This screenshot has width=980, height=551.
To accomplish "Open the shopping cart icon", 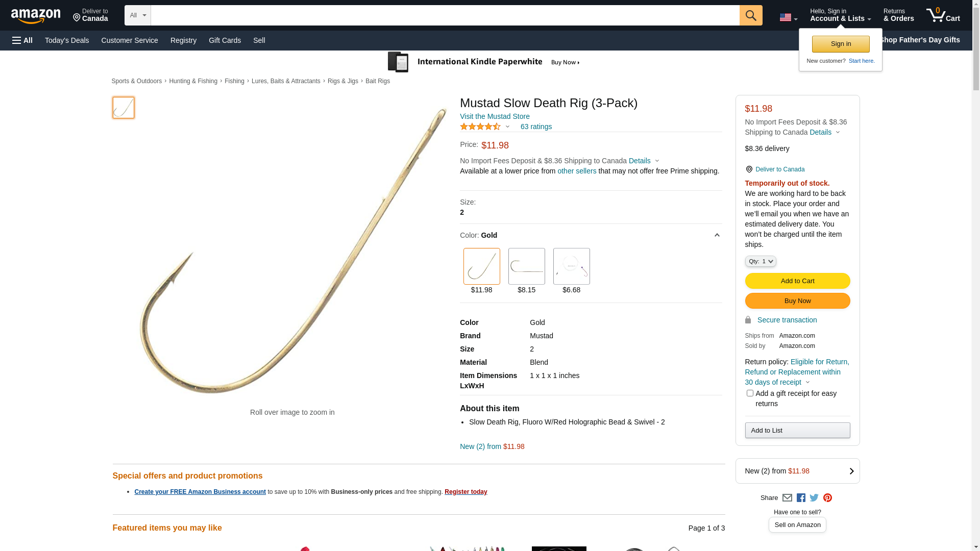I will point(942,15).
